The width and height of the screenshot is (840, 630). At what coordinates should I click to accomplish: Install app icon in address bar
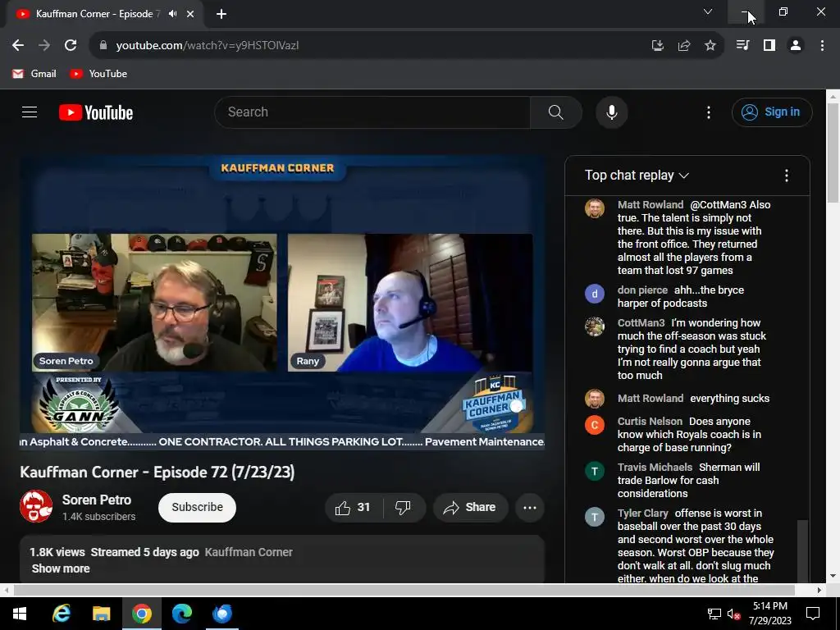(x=657, y=46)
